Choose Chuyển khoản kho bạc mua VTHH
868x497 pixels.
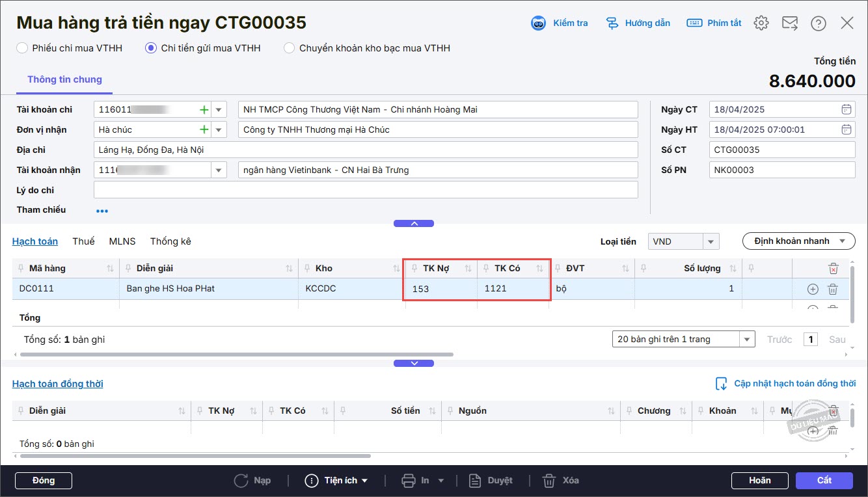[289, 48]
